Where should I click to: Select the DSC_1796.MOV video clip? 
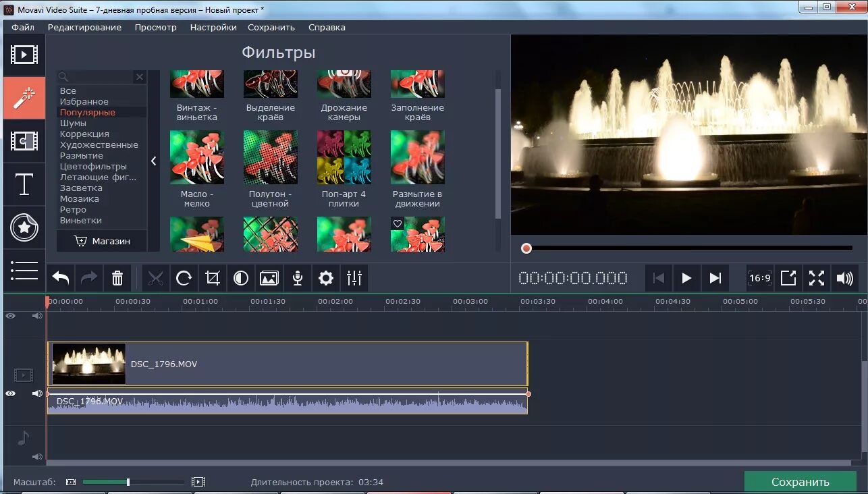point(288,364)
